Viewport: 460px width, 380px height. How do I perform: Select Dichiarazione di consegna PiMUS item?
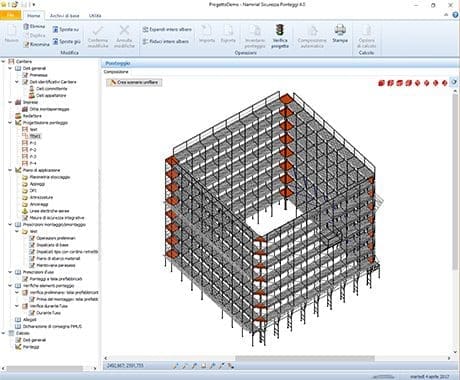point(52,326)
